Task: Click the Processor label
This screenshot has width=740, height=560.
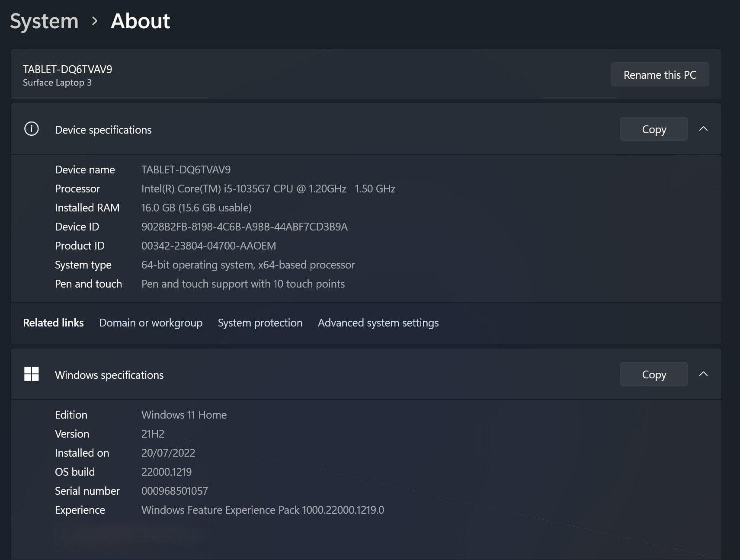Action: [x=77, y=189]
